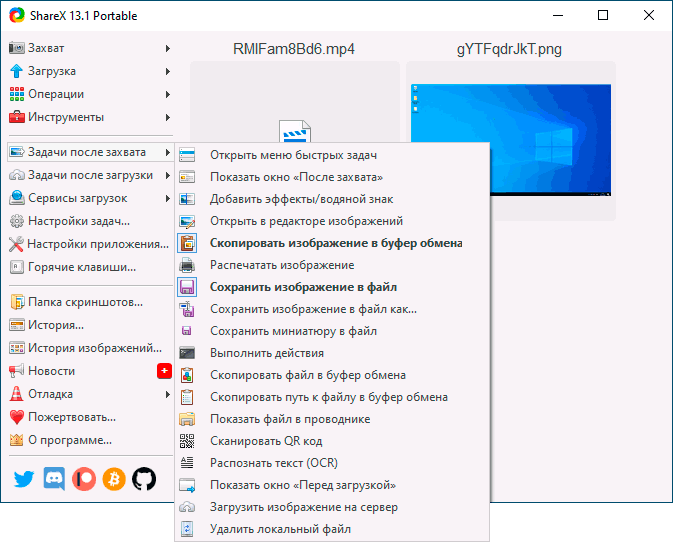Image resolution: width=673 pixels, height=542 pixels.
Task: Choose Удалить локальный файл
Action: point(332,529)
